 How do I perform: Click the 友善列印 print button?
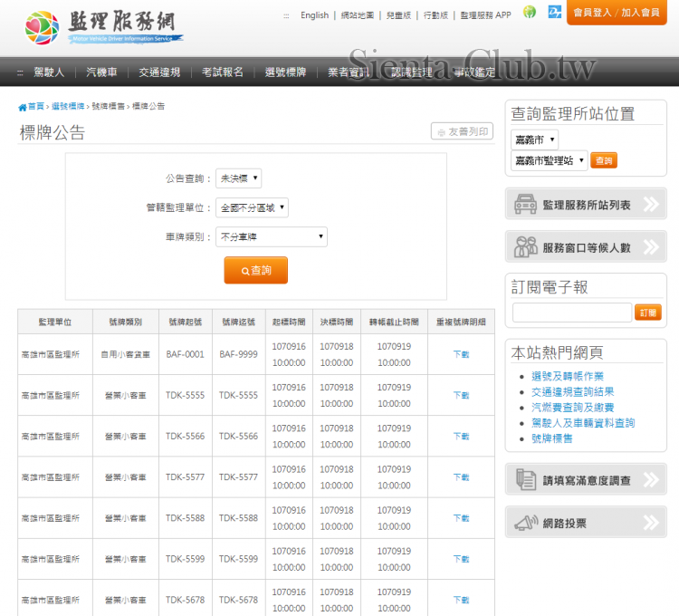point(462,132)
